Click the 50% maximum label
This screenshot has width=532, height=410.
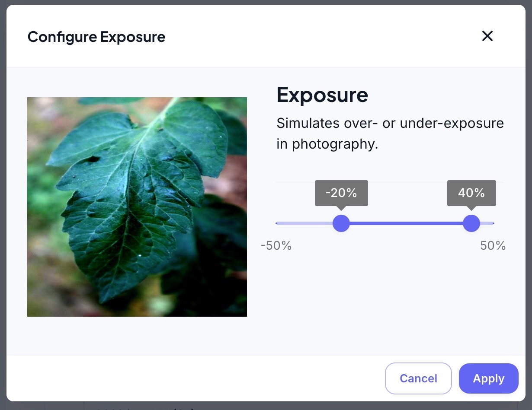click(x=493, y=246)
